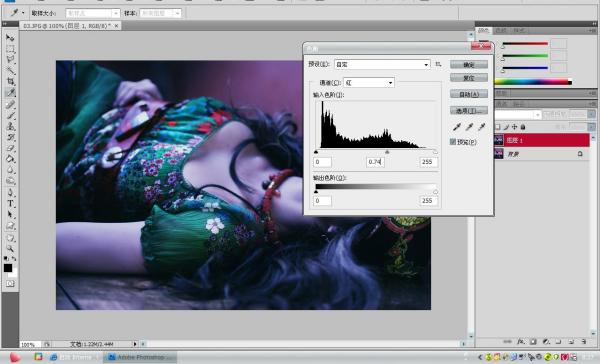The image size is (600, 364).
Task: Select the Crop tool
Action: (x=10, y=81)
